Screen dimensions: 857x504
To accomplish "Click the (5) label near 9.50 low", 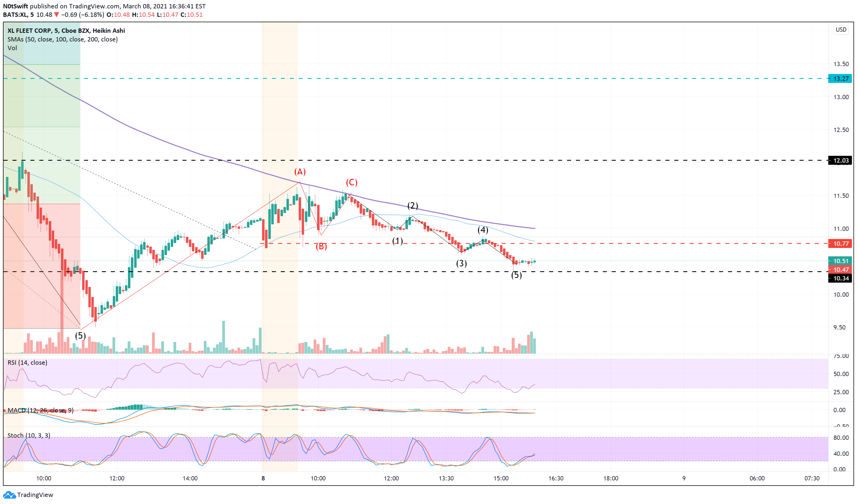I will 80,336.
